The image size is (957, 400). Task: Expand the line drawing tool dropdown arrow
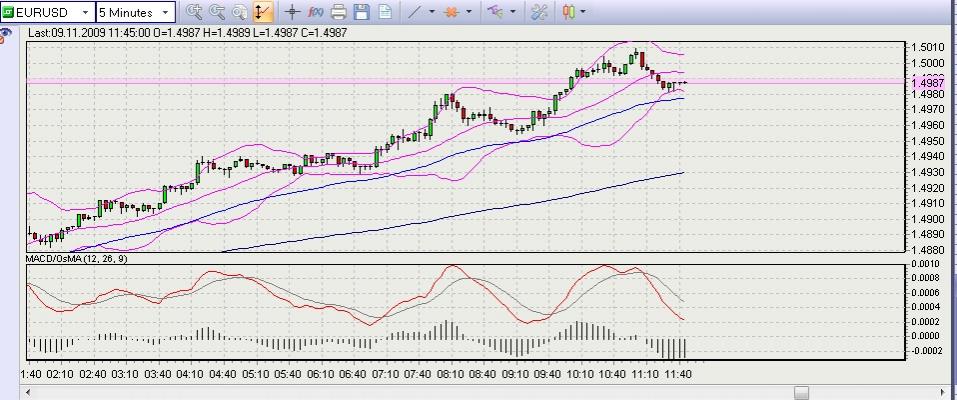pos(432,13)
